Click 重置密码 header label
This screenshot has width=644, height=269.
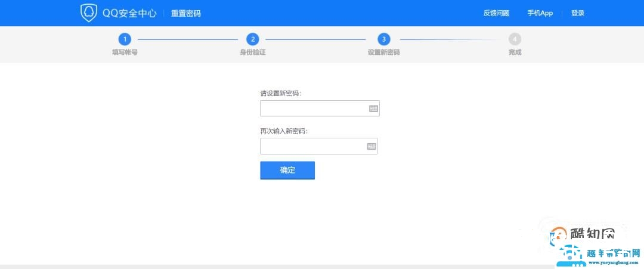click(186, 13)
